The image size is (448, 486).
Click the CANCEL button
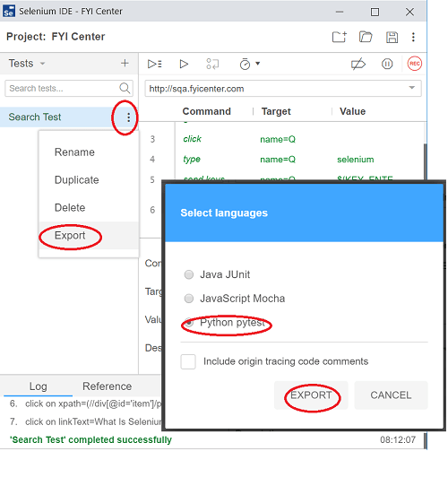point(391,395)
